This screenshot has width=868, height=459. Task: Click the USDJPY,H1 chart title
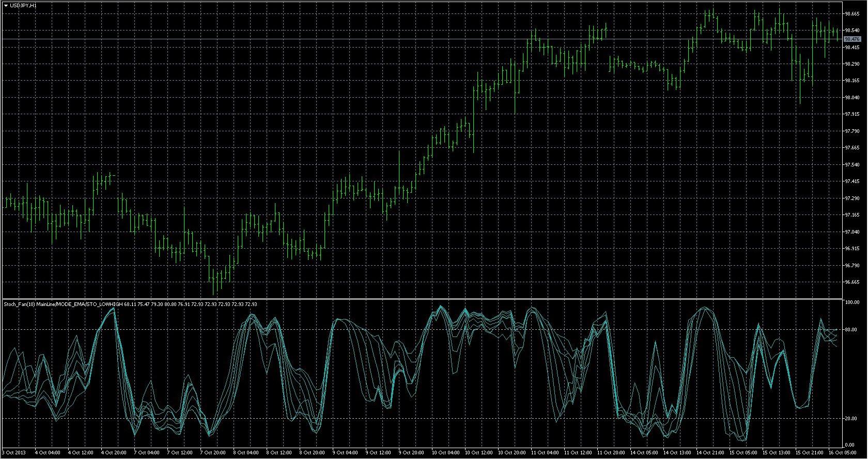(x=23, y=5)
